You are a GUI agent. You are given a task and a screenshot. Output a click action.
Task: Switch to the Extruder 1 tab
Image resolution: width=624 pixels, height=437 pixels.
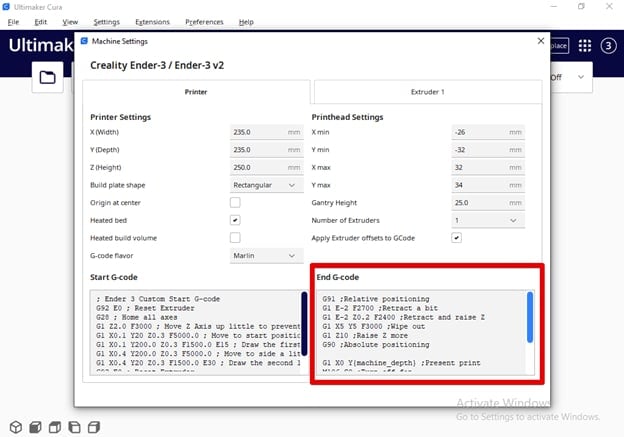click(x=428, y=92)
